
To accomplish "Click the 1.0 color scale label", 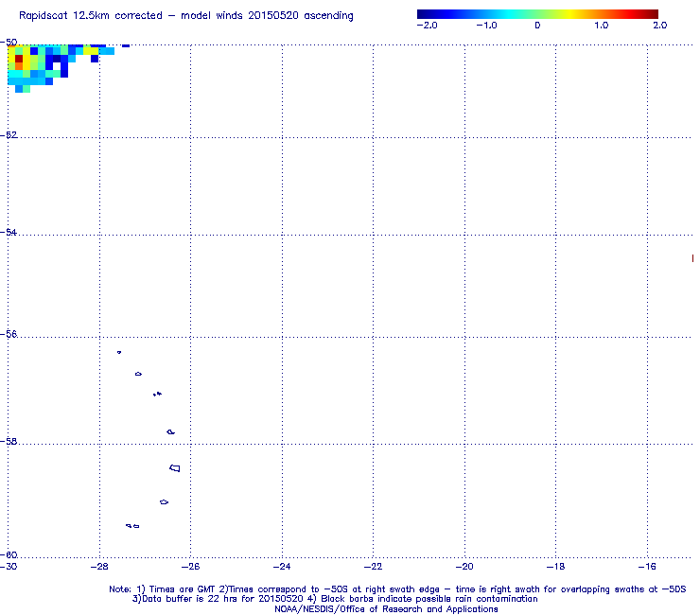I will 602,26.
